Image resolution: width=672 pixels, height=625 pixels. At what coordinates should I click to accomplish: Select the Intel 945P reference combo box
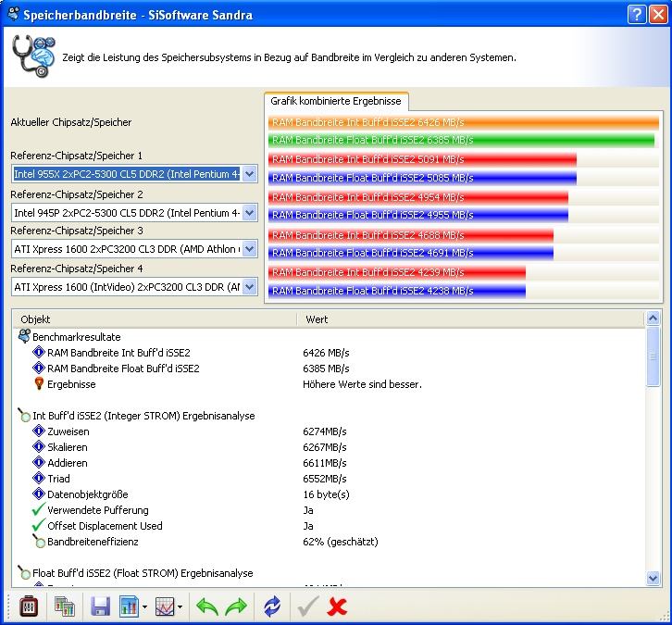[x=134, y=213]
